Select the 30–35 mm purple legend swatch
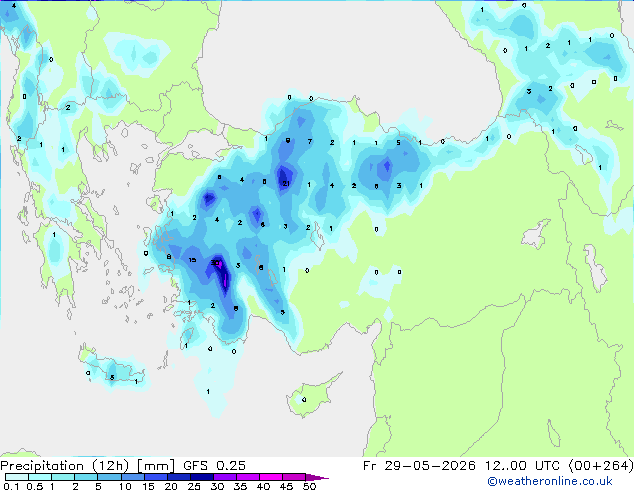Screen dimensions: 634x490 coord(224,477)
